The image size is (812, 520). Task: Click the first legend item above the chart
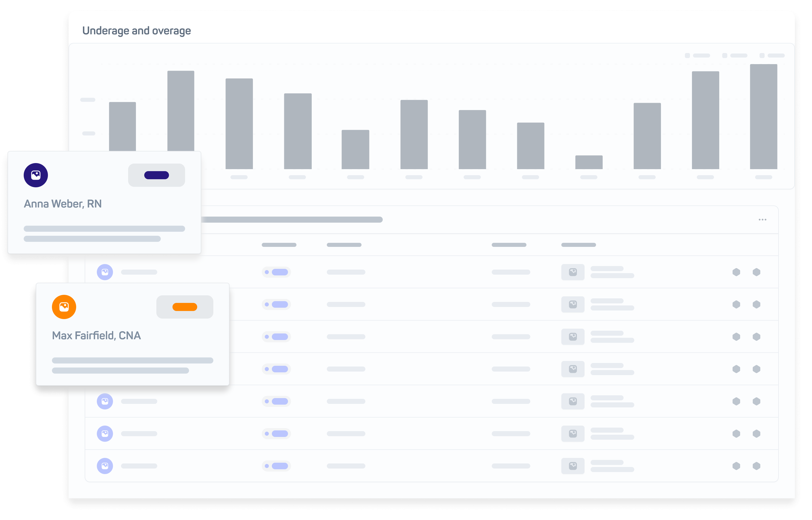click(x=698, y=55)
